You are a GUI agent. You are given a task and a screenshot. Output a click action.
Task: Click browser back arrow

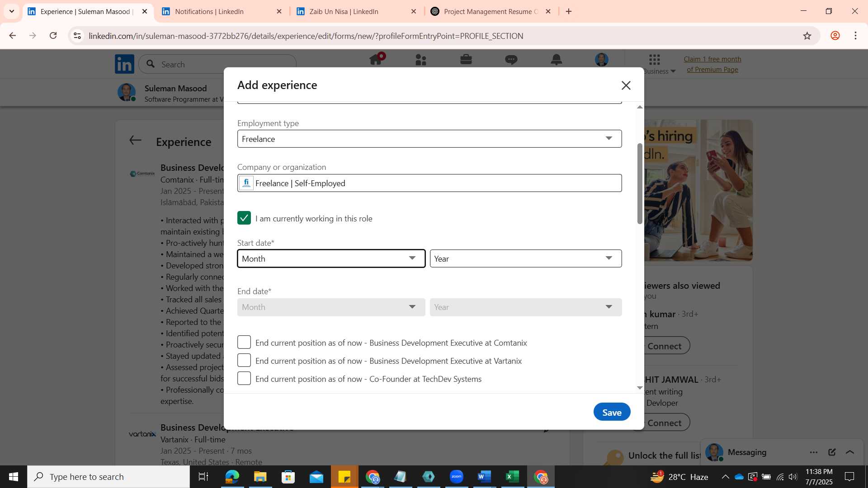tap(13, 36)
